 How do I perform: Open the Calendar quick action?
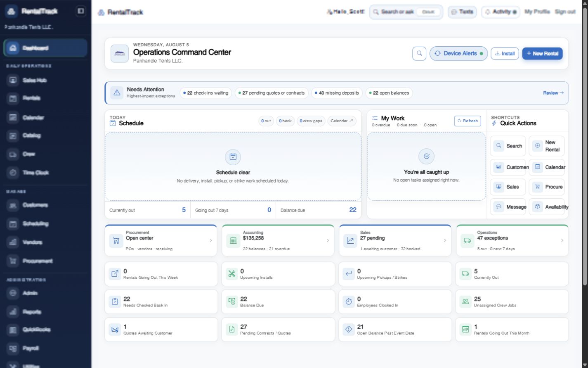coord(547,167)
